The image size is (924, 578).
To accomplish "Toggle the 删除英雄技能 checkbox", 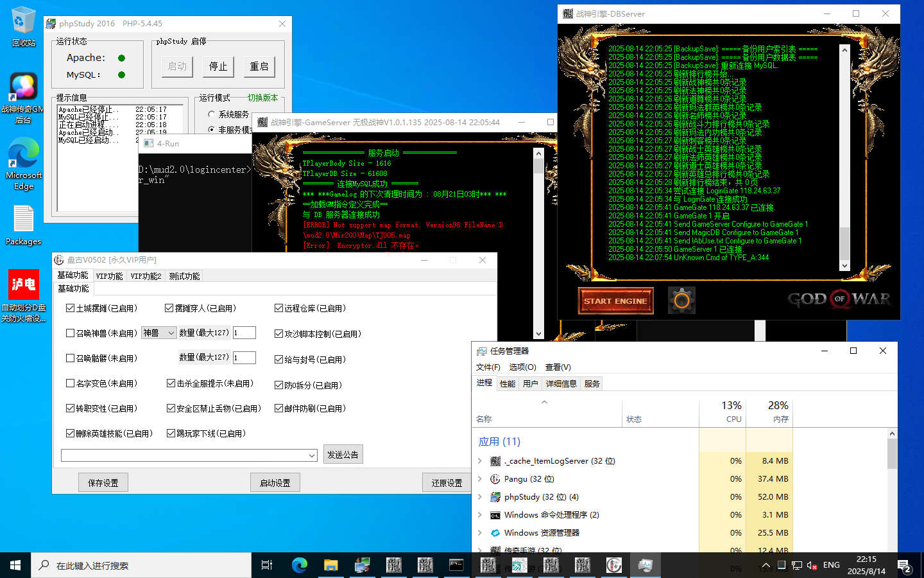I will (x=70, y=433).
